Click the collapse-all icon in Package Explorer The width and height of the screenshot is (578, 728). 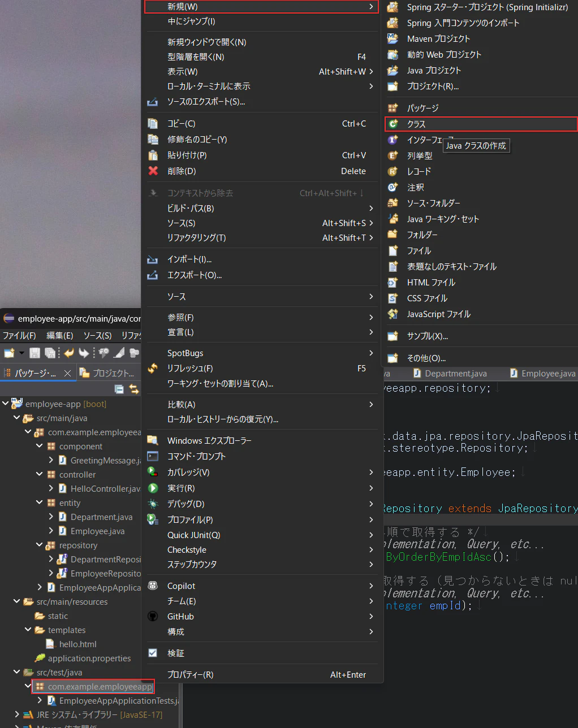click(x=119, y=389)
